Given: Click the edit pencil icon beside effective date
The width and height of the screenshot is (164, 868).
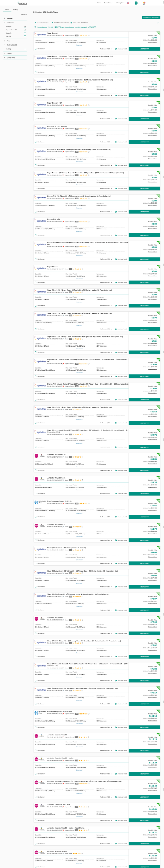Looking at the screenshot, I should pyautogui.click(x=158, y=23).
